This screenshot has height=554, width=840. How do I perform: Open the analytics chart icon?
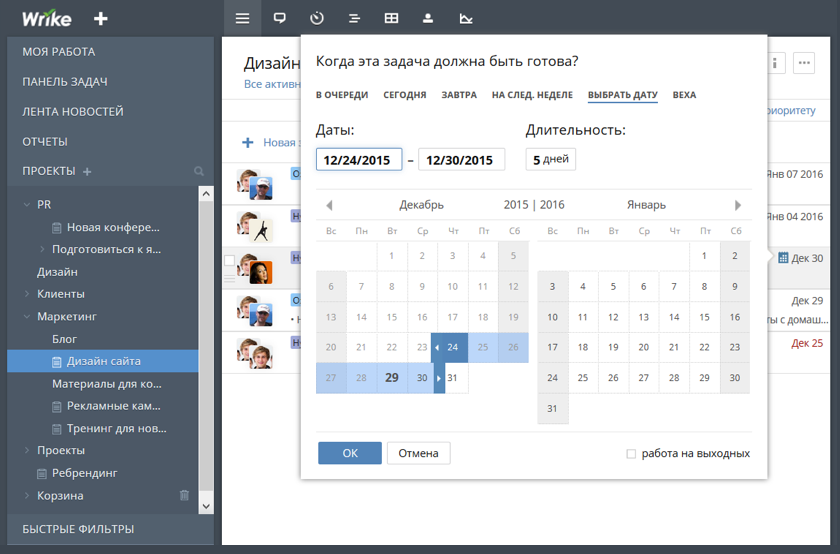(x=466, y=19)
